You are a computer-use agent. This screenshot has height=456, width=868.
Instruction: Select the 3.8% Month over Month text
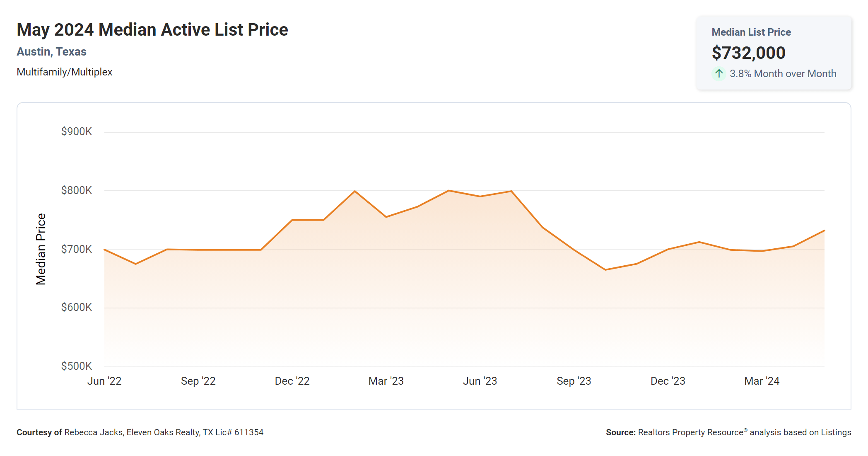[x=783, y=73]
